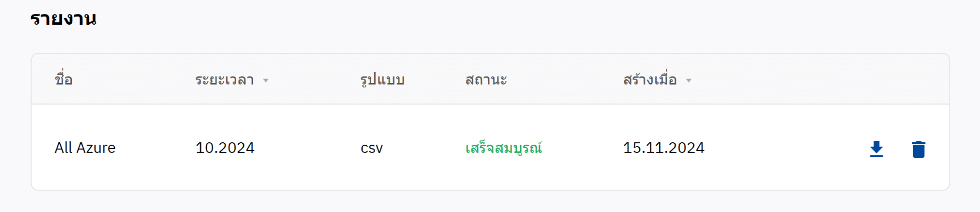Download the All Azure report
This screenshot has height=212, width=980.
876,149
